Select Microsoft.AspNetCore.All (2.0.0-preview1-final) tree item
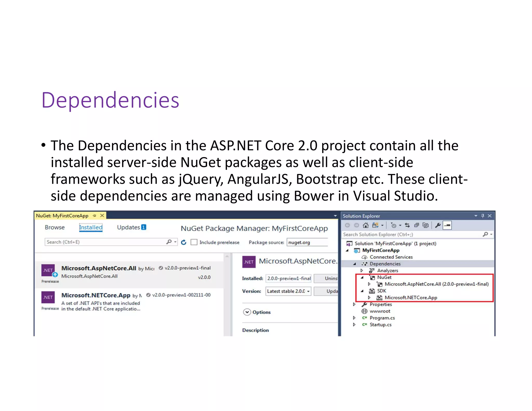This screenshot has width=532, height=411. coord(436,284)
